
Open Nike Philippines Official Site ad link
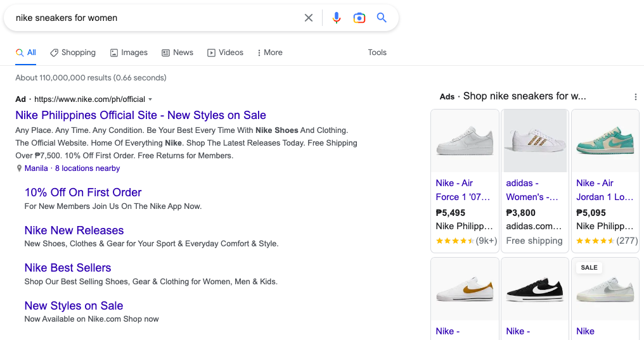click(141, 115)
